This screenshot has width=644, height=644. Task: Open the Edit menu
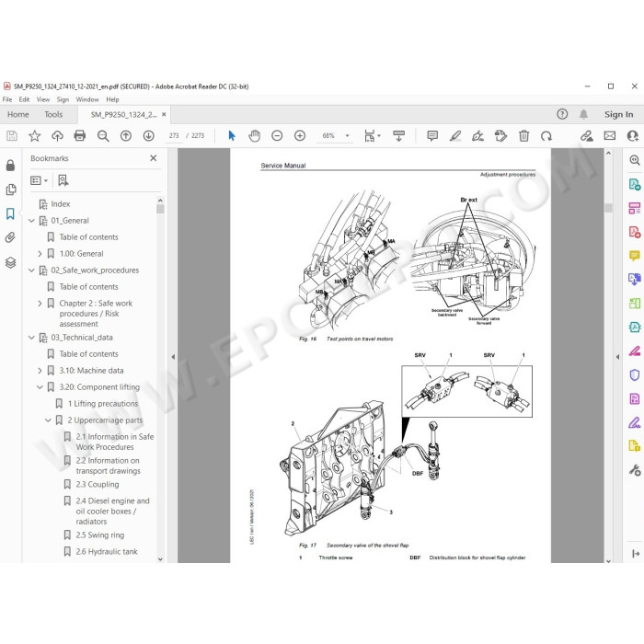pos(24,99)
